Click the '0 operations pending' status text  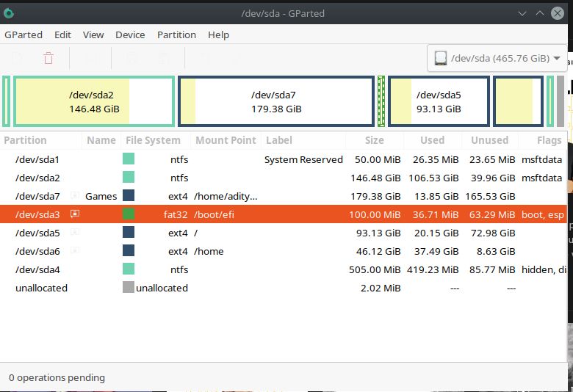(57, 377)
